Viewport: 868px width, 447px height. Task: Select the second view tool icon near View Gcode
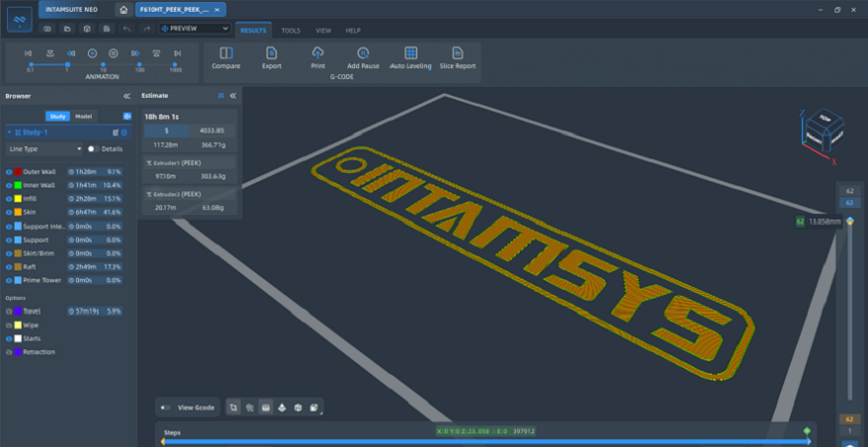point(250,408)
